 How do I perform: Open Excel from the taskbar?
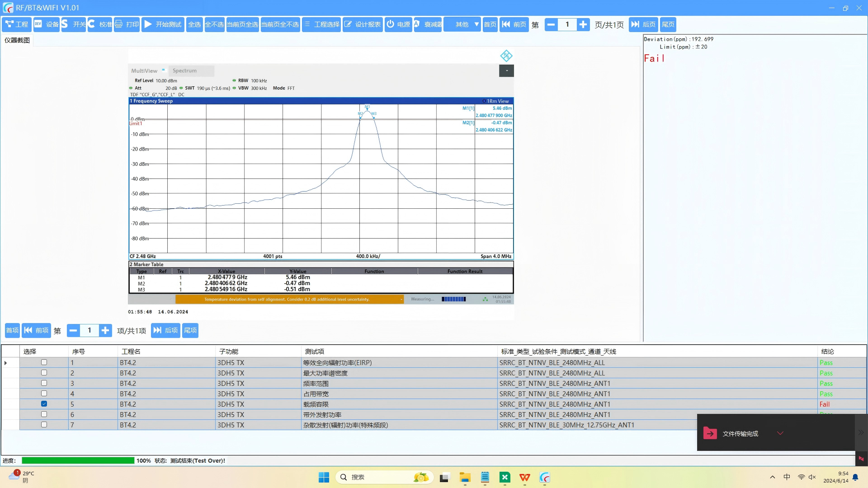tap(505, 477)
